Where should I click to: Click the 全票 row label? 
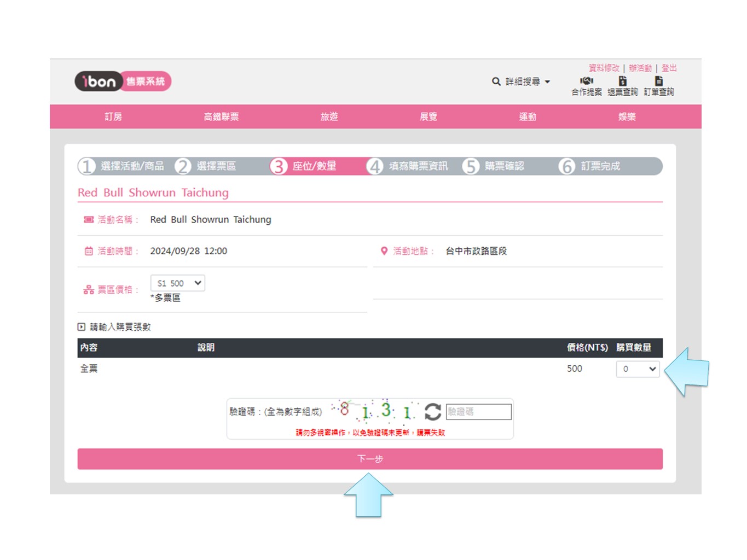tap(89, 369)
